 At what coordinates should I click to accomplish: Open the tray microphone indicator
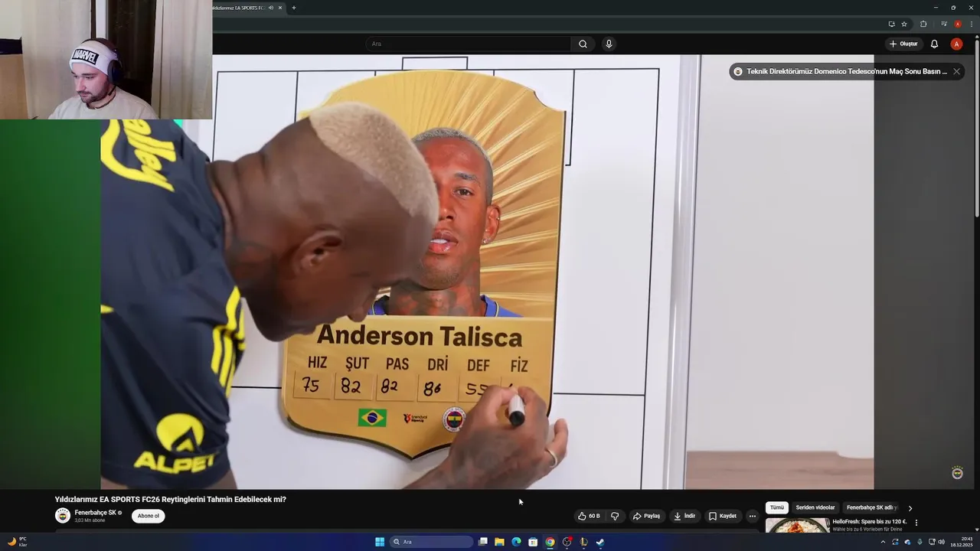tap(920, 542)
